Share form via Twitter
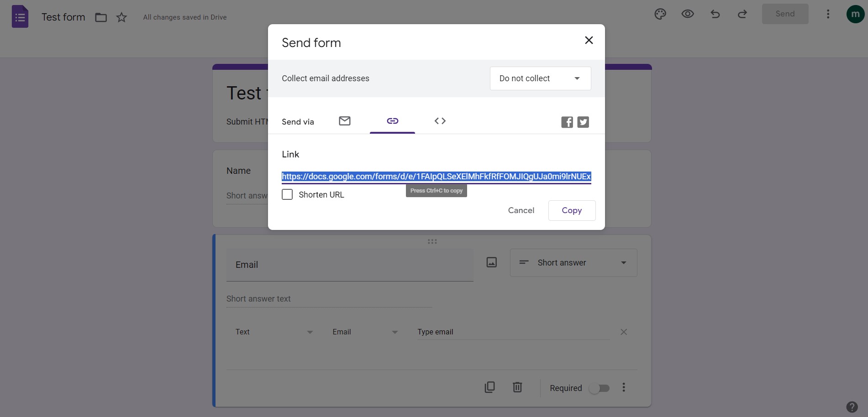This screenshot has height=417, width=868. pos(583,122)
